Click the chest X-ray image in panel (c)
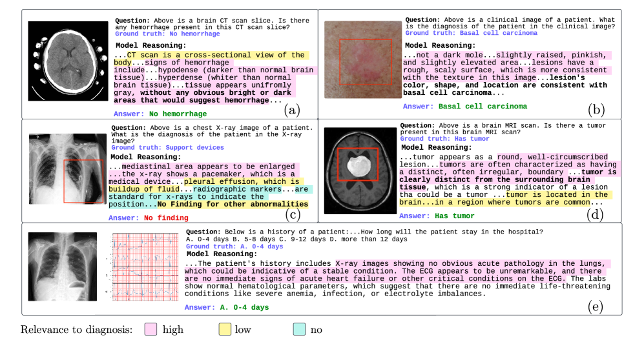Viewport: 644px width, 342px height. pyautogui.click(x=68, y=169)
